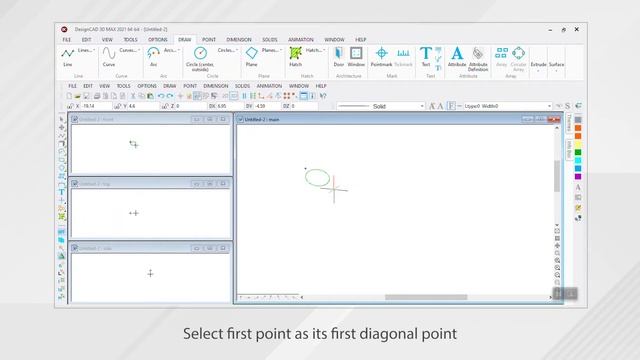Viewport: 640px width, 360px height.
Task: Open DRAW in the lower menu bar
Action: [169, 86]
